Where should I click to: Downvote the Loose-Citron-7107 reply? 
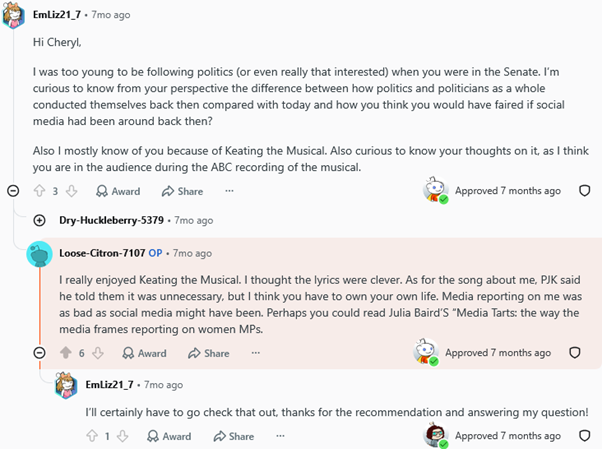(x=98, y=353)
